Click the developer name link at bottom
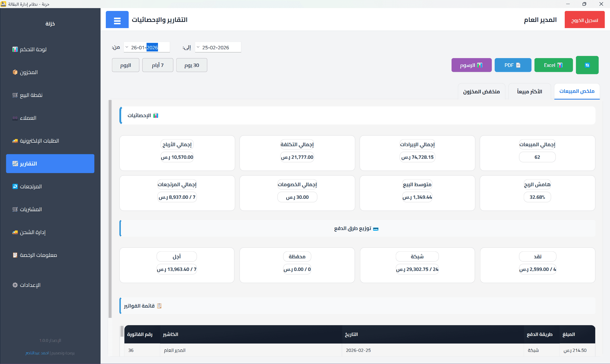This screenshot has height=364, width=610. (37, 353)
